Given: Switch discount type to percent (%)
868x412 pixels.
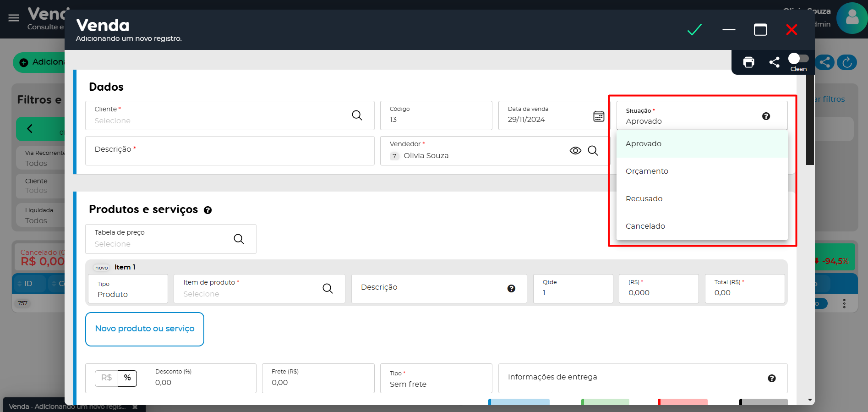Looking at the screenshot, I should pyautogui.click(x=127, y=378).
